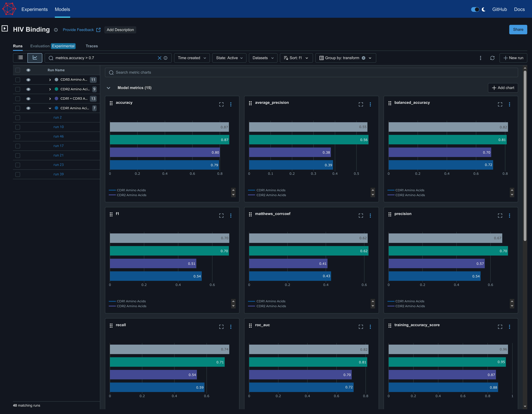Viewport: 532px width, 414px height.
Task: Open the Experiments nav item
Action: (x=35, y=9)
